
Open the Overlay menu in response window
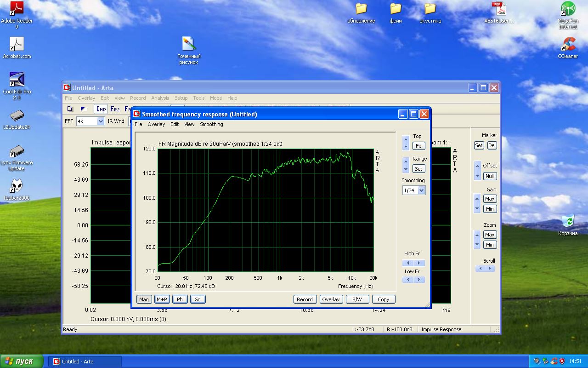click(156, 124)
